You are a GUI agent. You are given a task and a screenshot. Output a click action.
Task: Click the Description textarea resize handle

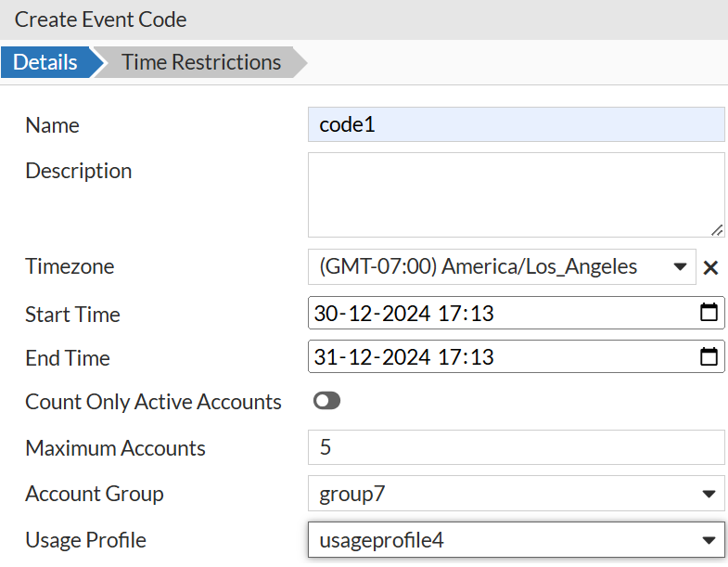(x=717, y=230)
